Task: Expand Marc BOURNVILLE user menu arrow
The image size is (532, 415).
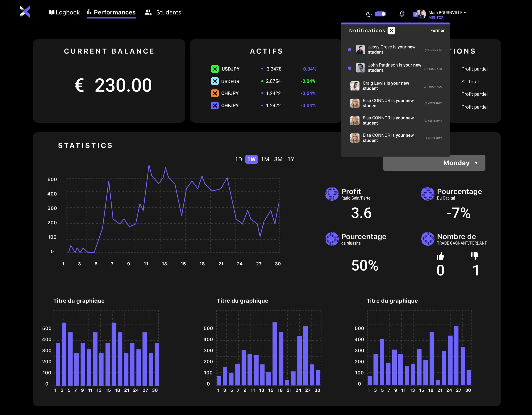Action: tap(465, 12)
